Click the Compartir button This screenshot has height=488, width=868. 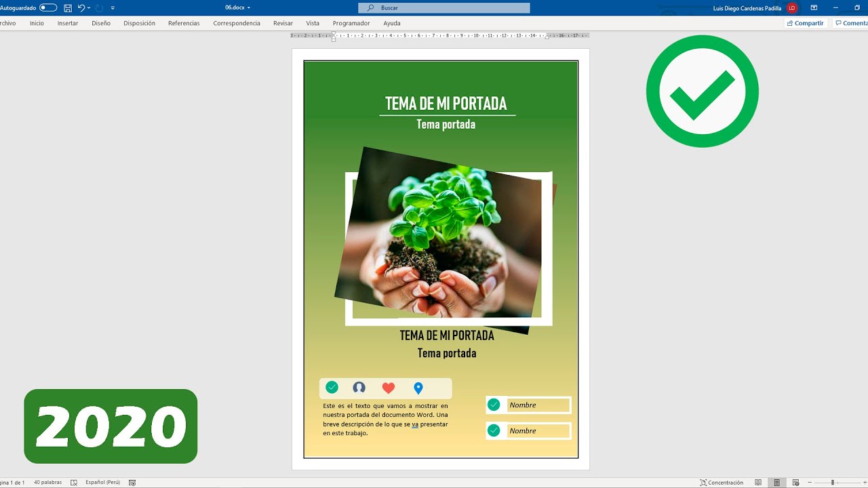[806, 23]
